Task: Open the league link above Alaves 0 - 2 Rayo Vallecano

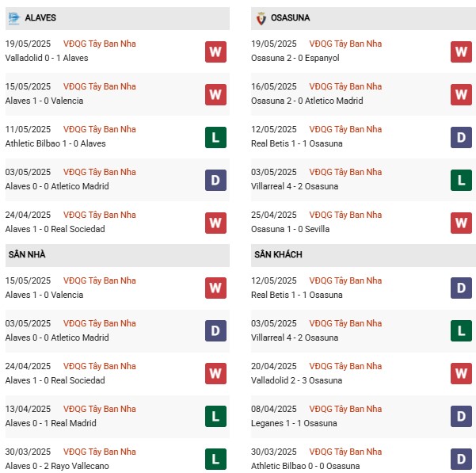Action: coord(99,452)
